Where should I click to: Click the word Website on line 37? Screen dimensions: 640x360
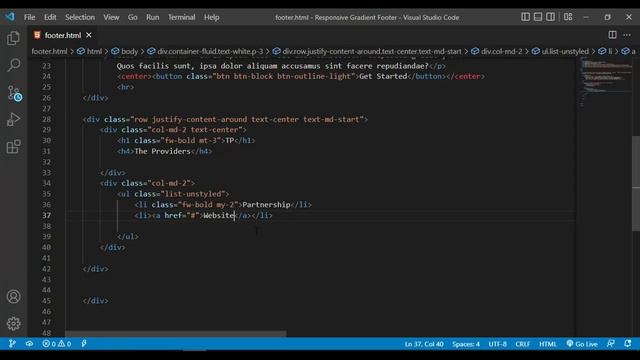[x=219, y=216]
